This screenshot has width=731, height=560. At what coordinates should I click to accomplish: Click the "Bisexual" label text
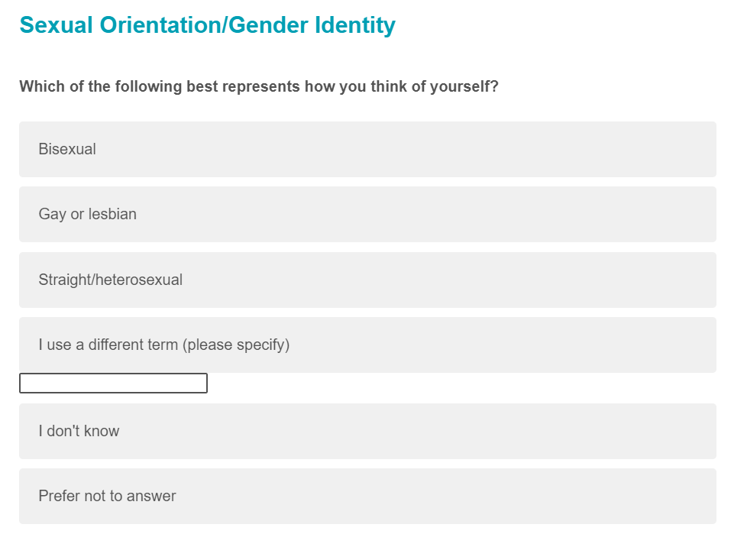click(x=67, y=149)
